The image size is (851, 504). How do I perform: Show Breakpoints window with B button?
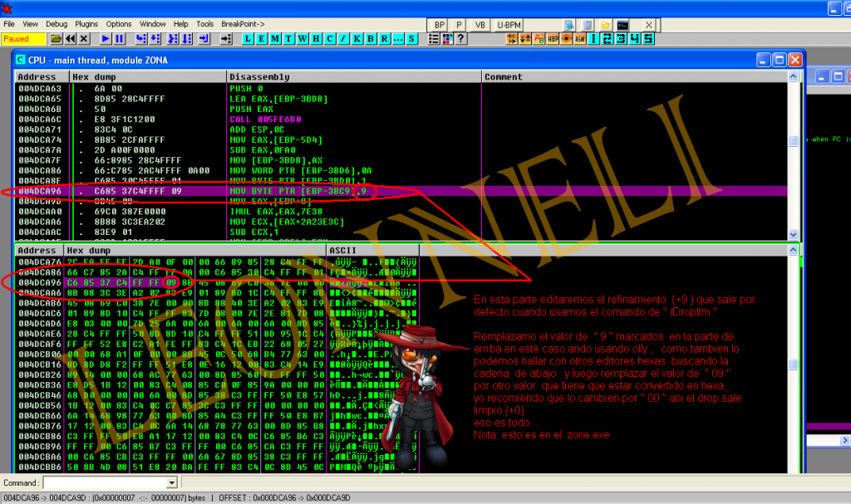(370, 39)
